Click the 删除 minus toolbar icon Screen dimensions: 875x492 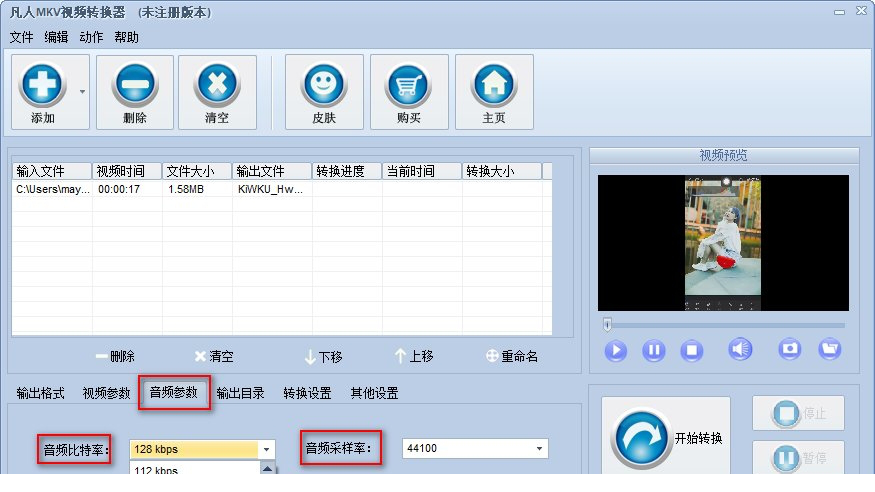pyautogui.click(x=134, y=85)
